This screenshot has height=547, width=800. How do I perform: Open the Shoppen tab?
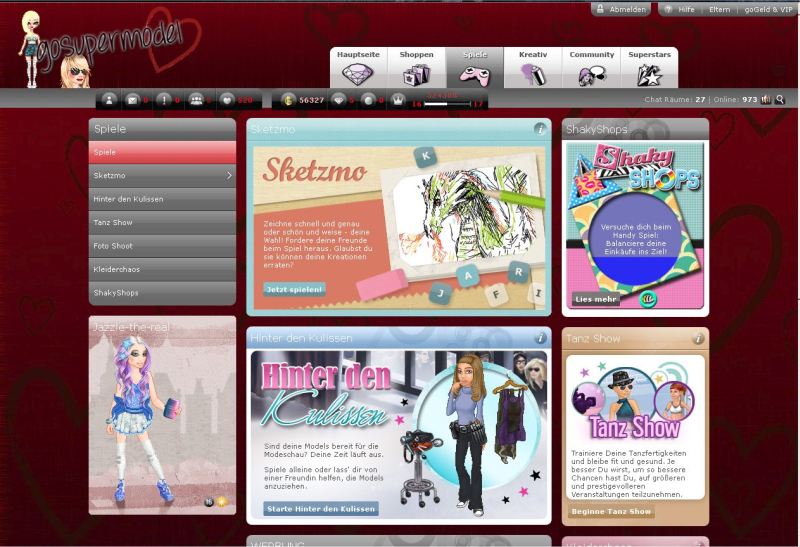pos(416,67)
